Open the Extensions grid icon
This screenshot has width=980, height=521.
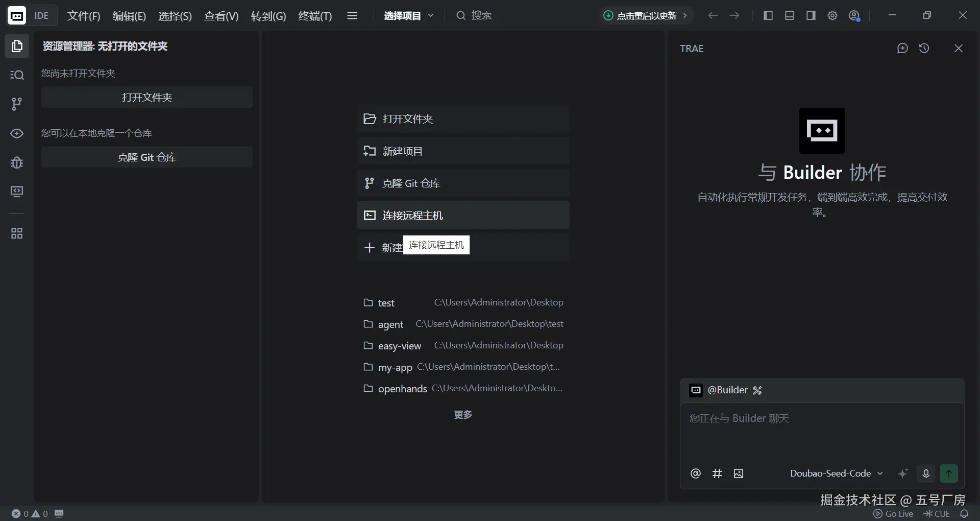coord(17,233)
